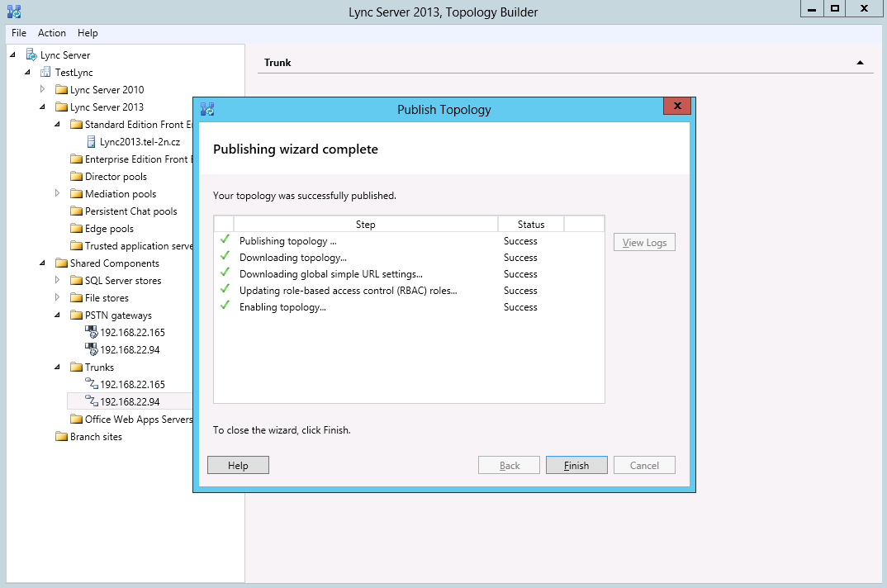Image resolution: width=887 pixels, height=588 pixels.
Task: Expand the Lync Server 2010 node
Action: [43, 89]
